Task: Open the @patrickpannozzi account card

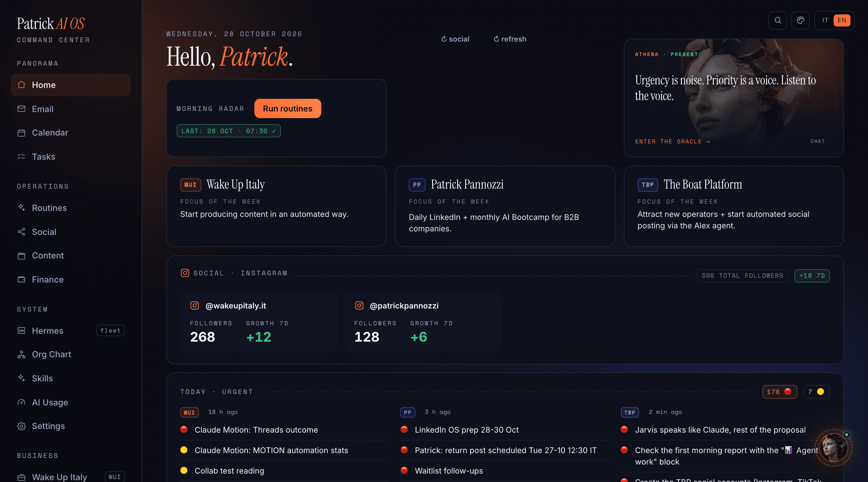Action: [423, 322]
